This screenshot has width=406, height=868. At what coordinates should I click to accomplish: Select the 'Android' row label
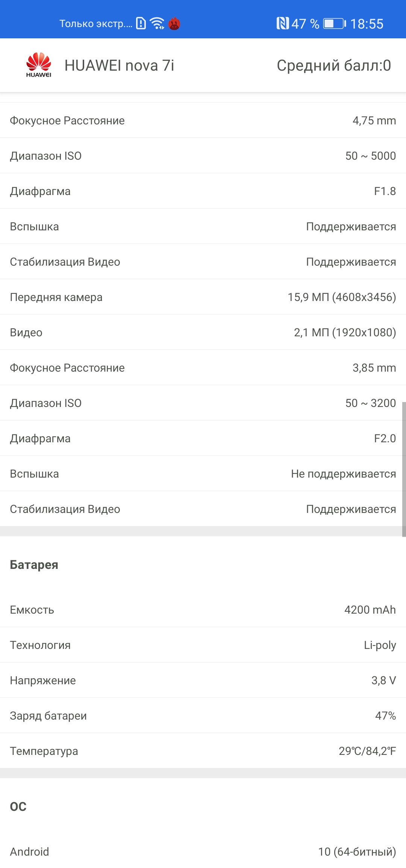[x=29, y=852]
